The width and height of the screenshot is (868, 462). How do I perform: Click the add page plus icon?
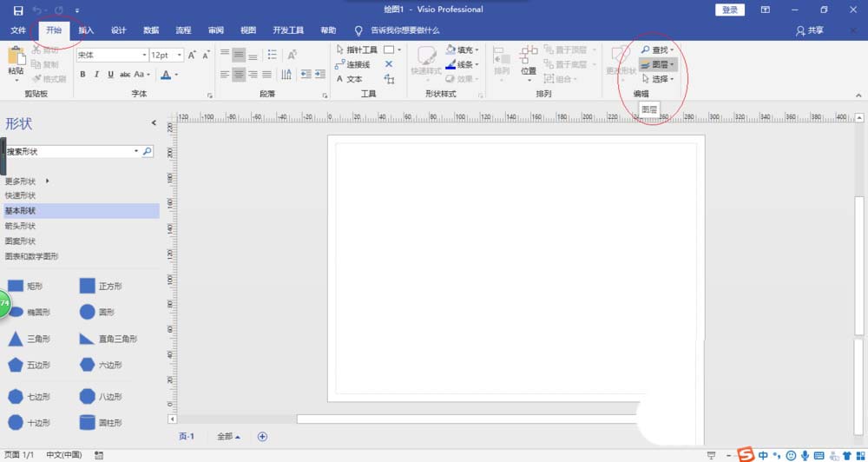(x=262, y=437)
